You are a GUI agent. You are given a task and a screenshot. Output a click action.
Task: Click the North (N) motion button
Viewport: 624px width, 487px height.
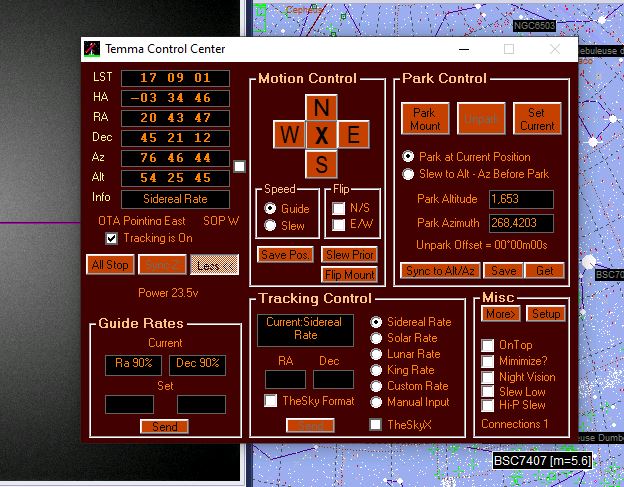(320, 107)
